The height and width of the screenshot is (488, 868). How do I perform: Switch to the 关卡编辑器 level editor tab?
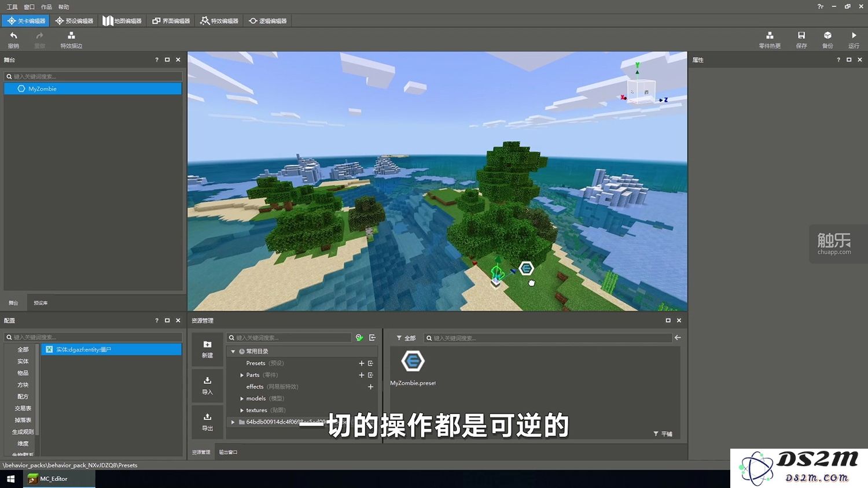click(x=26, y=21)
